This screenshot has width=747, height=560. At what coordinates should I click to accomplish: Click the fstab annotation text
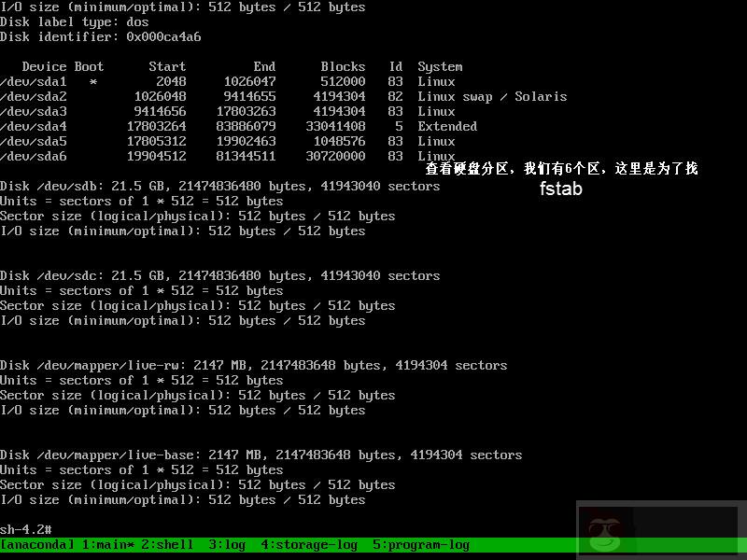pyautogui.click(x=559, y=188)
